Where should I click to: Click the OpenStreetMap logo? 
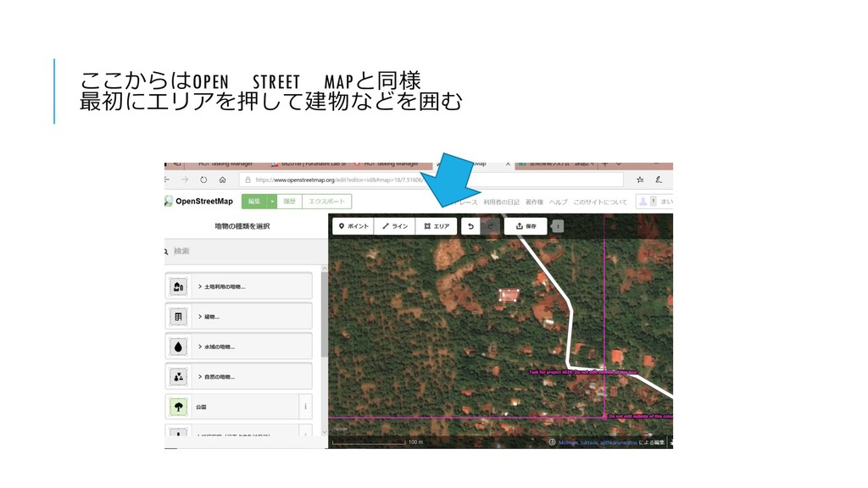click(x=199, y=202)
